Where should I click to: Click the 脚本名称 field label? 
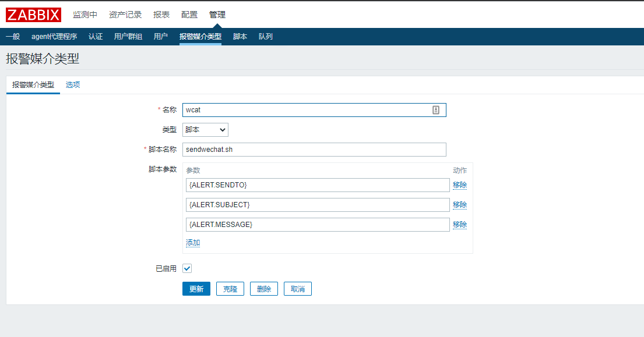163,150
